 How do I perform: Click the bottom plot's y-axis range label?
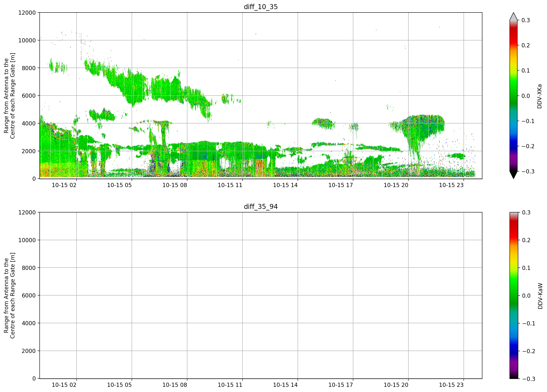9,295
